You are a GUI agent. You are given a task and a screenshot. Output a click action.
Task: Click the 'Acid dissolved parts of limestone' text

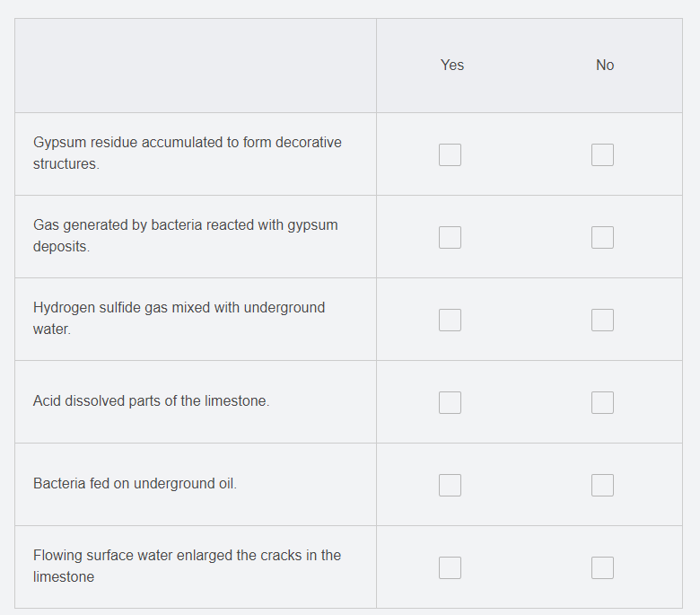pyautogui.click(x=152, y=400)
